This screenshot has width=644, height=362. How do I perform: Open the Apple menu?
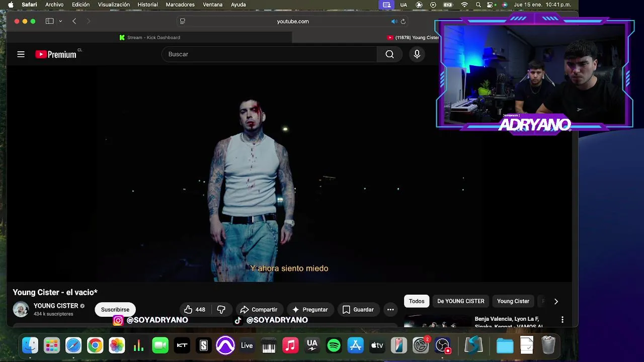coord(11,5)
